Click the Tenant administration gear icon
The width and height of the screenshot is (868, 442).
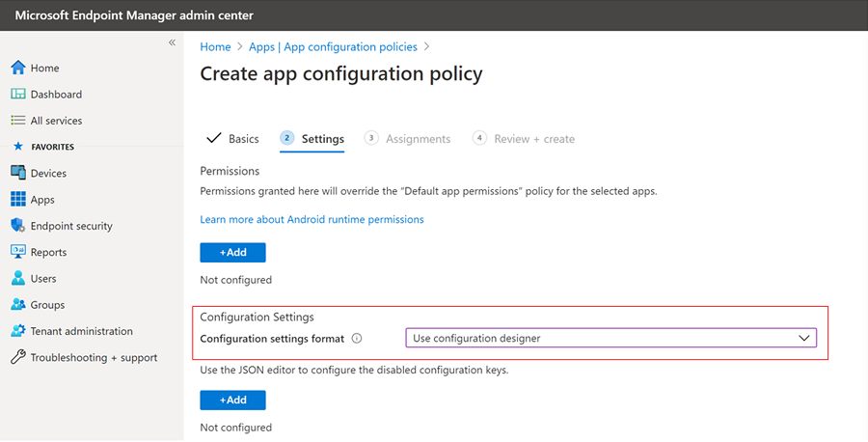click(18, 331)
